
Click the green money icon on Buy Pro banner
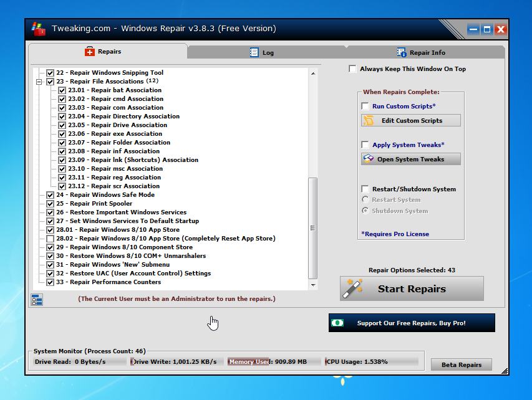(x=337, y=323)
